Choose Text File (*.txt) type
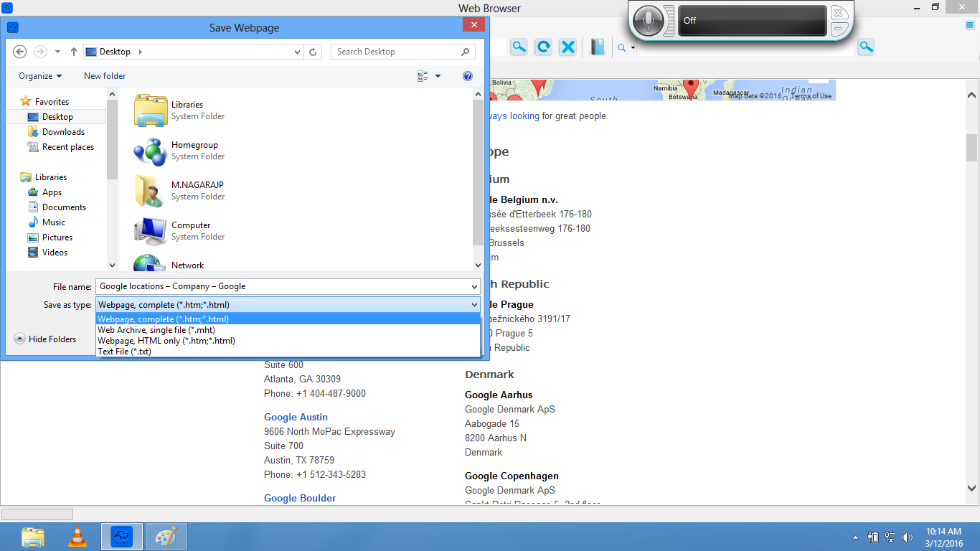The image size is (980, 551). (125, 352)
